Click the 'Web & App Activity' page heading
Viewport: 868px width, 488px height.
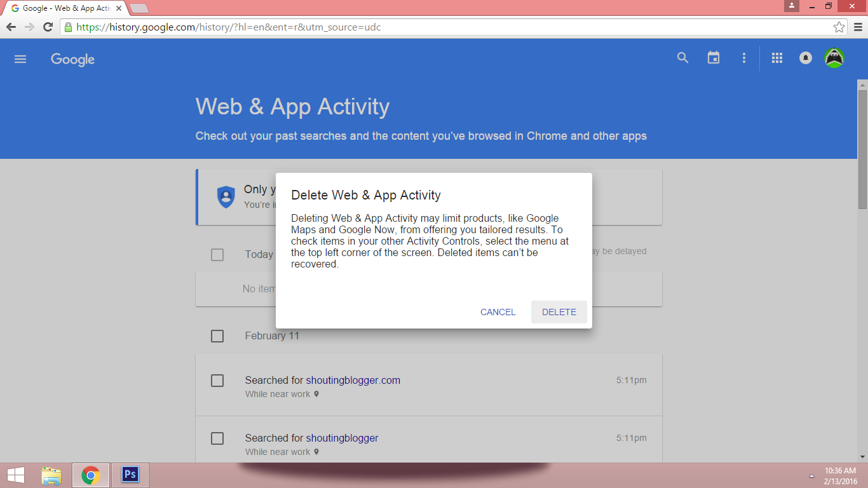(292, 107)
